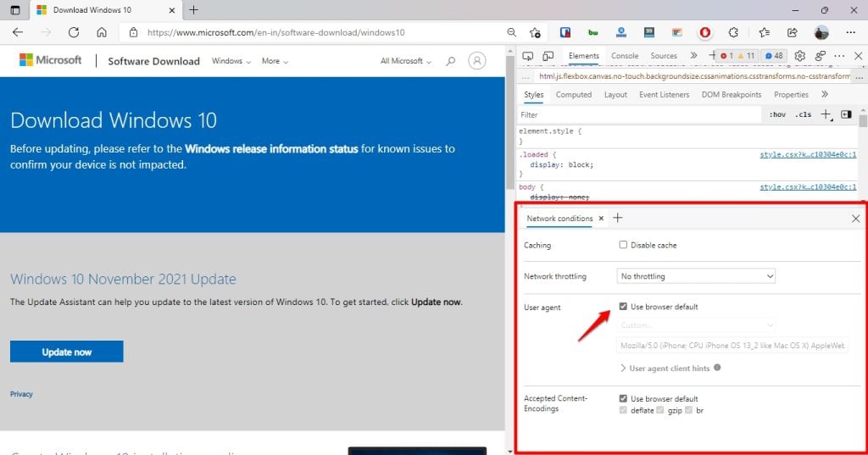This screenshot has width=868, height=455.
Task: Open tab actions menu icon
Action: (15, 10)
